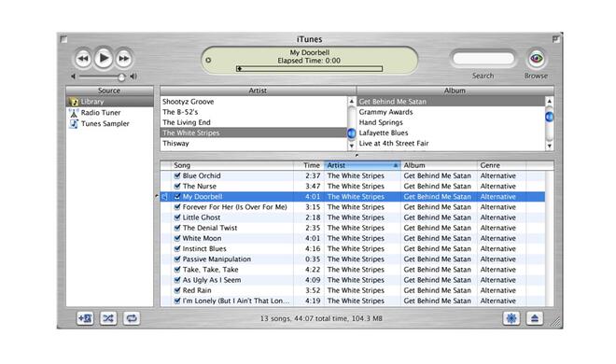
Task: Sort by the Album column header
Action: [x=439, y=165]
